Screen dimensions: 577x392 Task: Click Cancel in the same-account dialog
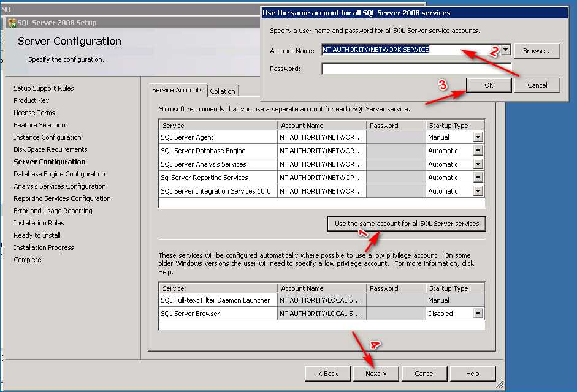point(537,85)
